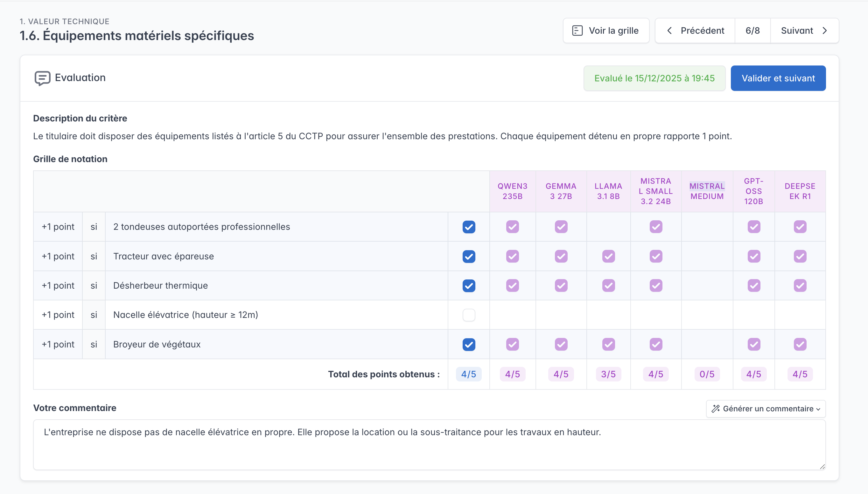Click the right chevron on Suivant
Viewport: 868px width, 494px height.
pos(825,31)
